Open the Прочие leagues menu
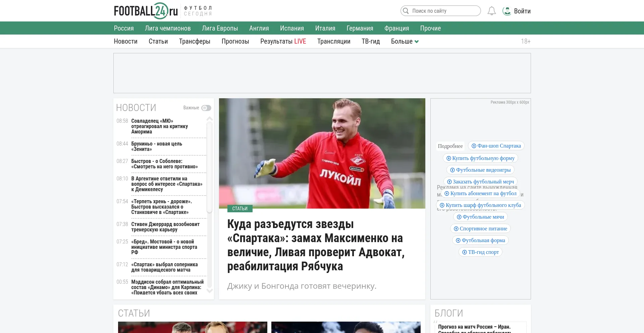 430,28
